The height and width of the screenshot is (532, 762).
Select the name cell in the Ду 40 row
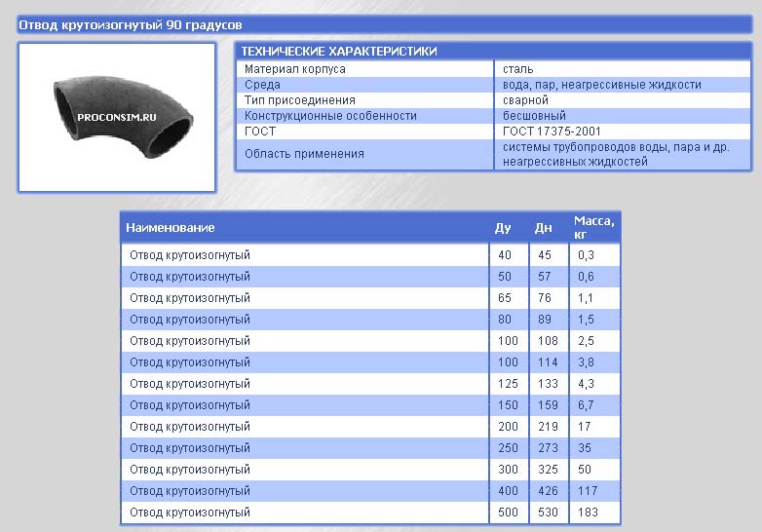(x=190, y=255)
